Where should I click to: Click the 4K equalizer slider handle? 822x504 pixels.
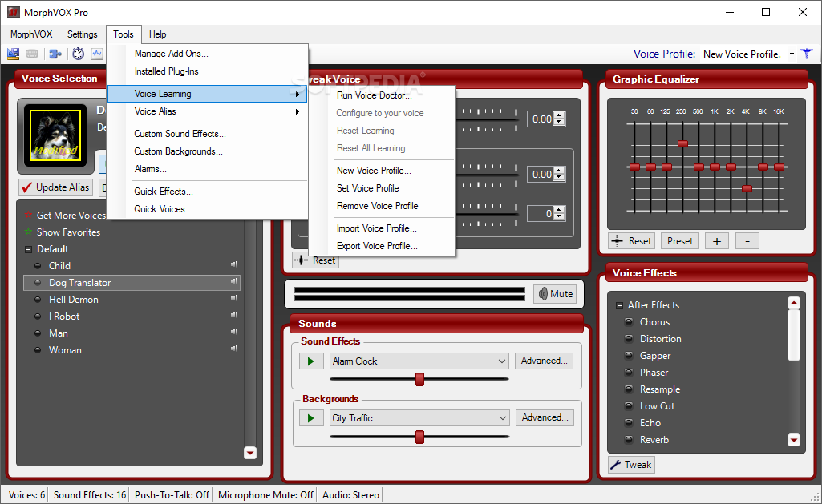(747, 188)
